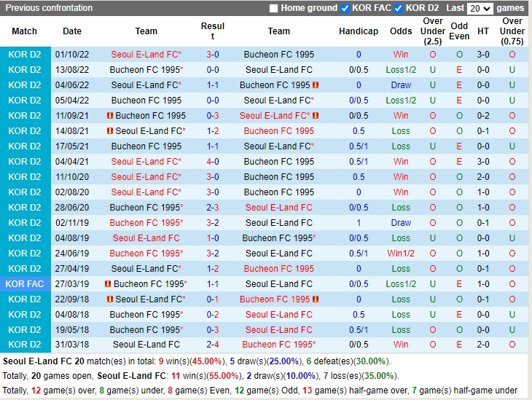Click the 55.00% wins figure in summary

(224, 376)
